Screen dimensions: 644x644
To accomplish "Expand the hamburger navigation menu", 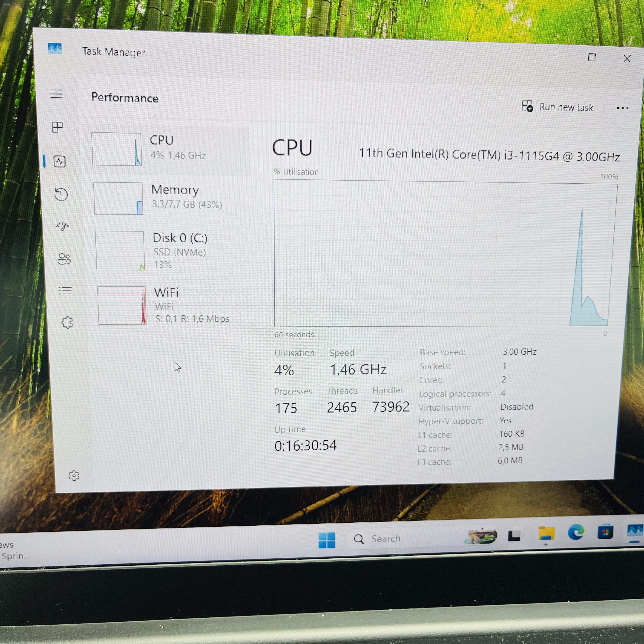I will point(56,94).
